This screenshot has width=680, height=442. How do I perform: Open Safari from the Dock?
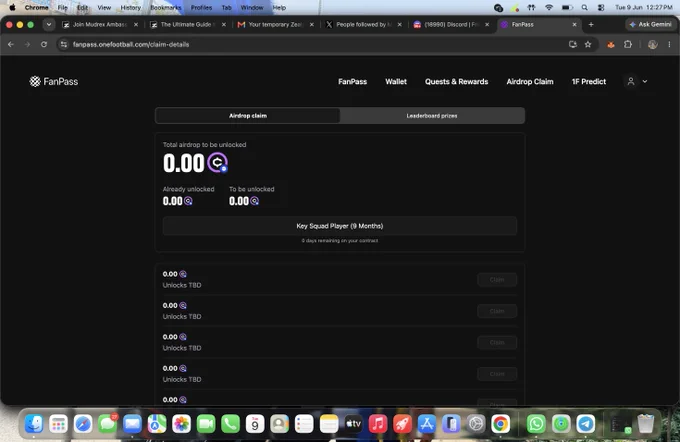point(83,423)
